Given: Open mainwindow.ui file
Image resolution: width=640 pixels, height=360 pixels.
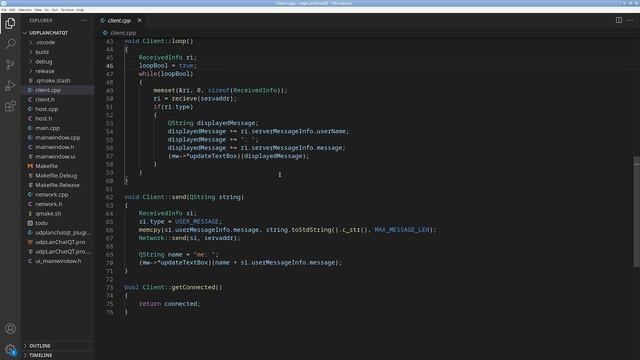Looking at the screenshot, I should (58, 156).
